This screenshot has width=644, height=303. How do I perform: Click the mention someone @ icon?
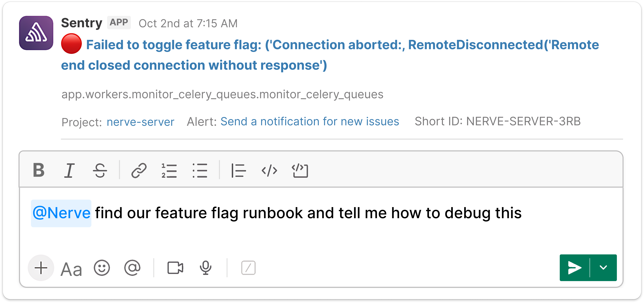pyautogui.click(x=132, y=268)
